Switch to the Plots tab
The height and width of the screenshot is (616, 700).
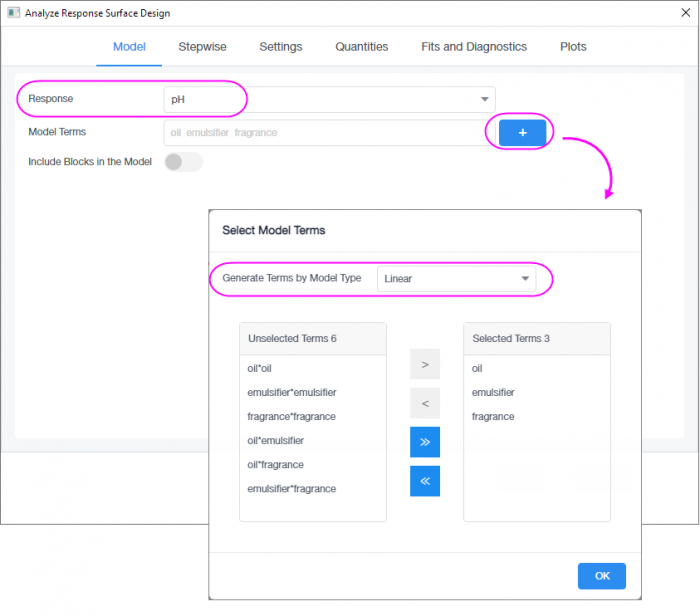pos(573,47)
